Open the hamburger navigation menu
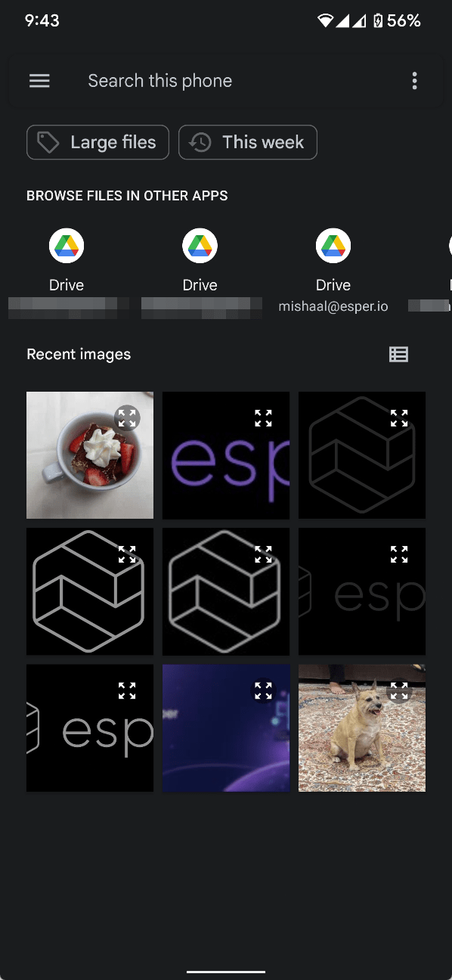The height and width of the screenshot is (980, 452). (x=39, y=81)
